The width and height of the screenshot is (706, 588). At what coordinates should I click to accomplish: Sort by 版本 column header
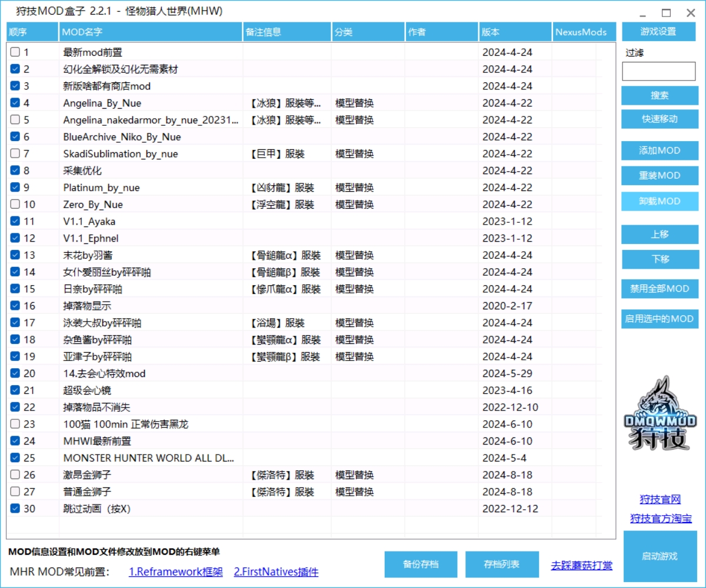[x=515, y=32]
